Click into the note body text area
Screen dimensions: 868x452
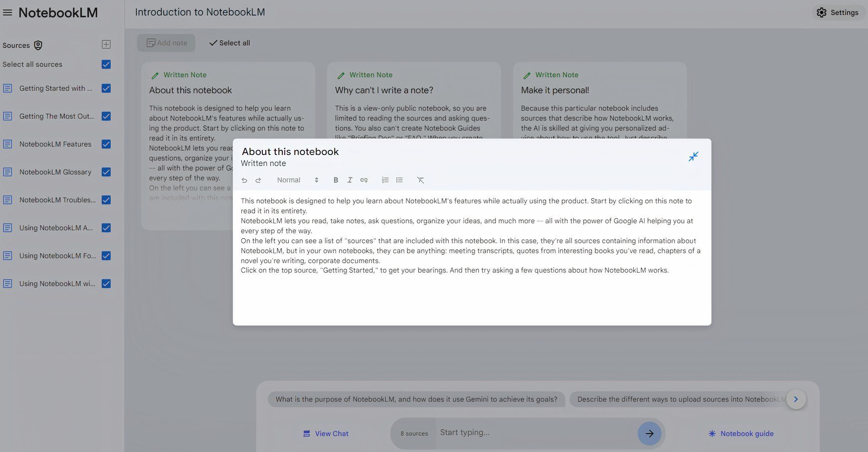(472, 257)
